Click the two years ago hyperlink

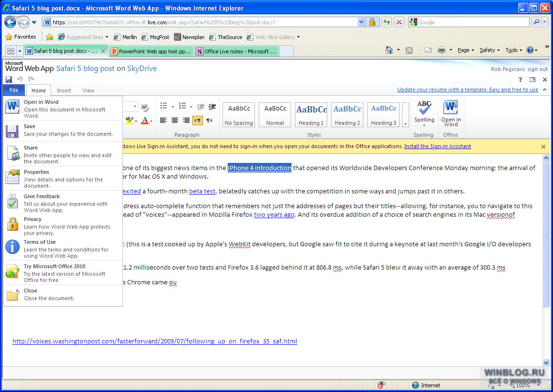274,214
